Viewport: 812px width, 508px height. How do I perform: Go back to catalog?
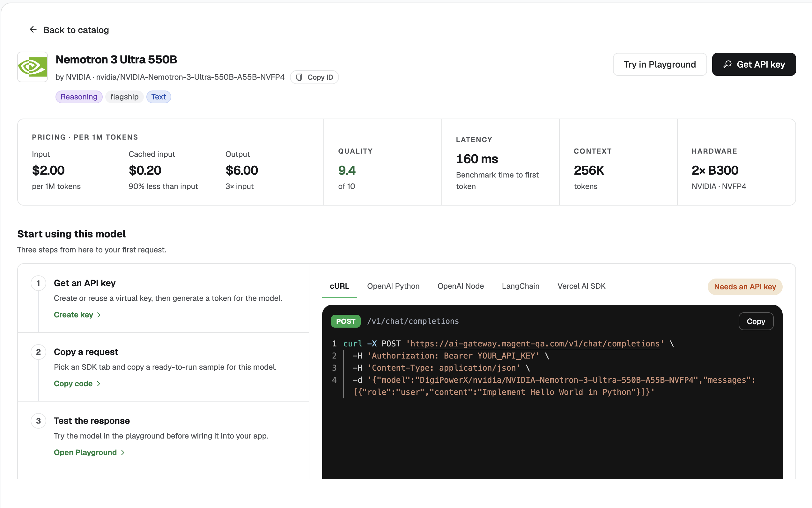pos(69,30)
